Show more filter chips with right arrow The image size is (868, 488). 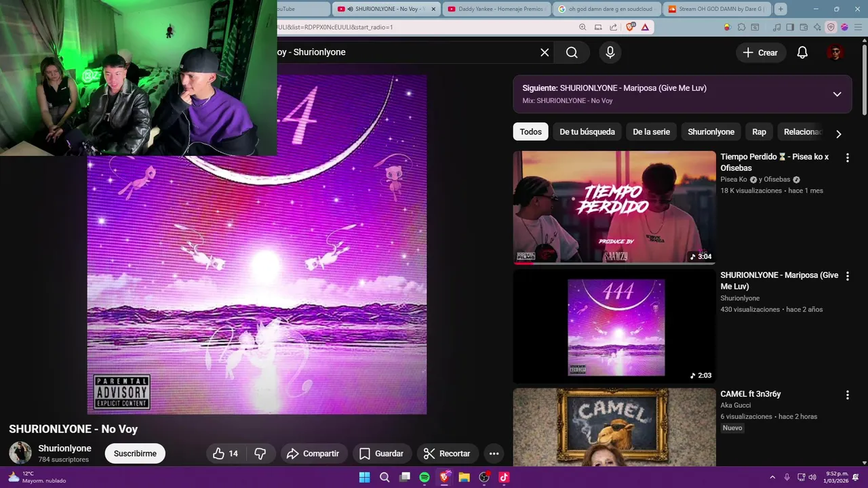click(838, 134)
